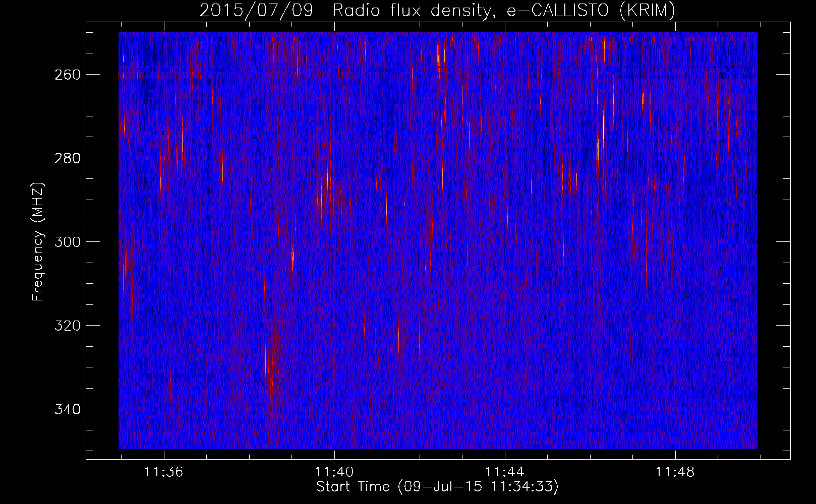Image resolution: width=816 pixels, height=504 pixels.
Task: Click the 260 frequency tick label
Action: pyautogui.click(x=67, y=75)
